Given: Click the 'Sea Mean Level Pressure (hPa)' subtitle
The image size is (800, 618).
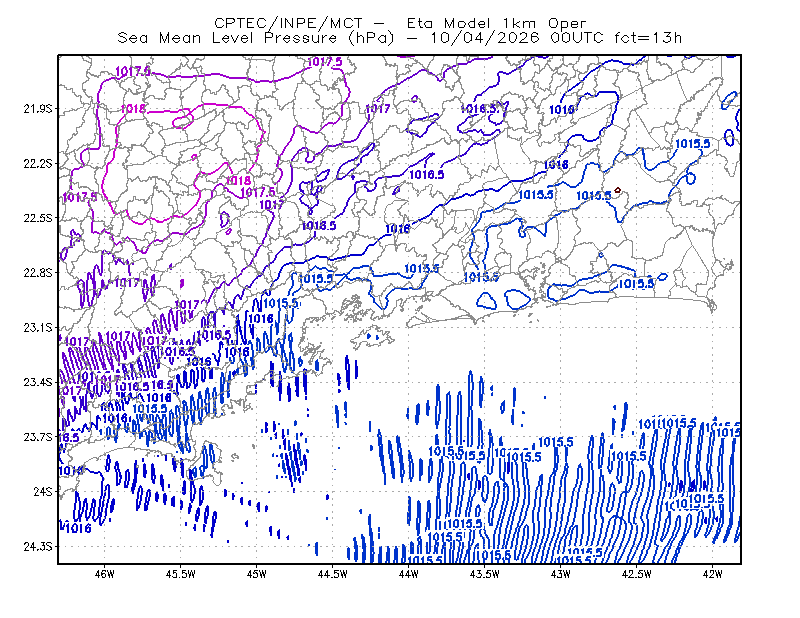Looking at the screenshot, I should point(256,38).
